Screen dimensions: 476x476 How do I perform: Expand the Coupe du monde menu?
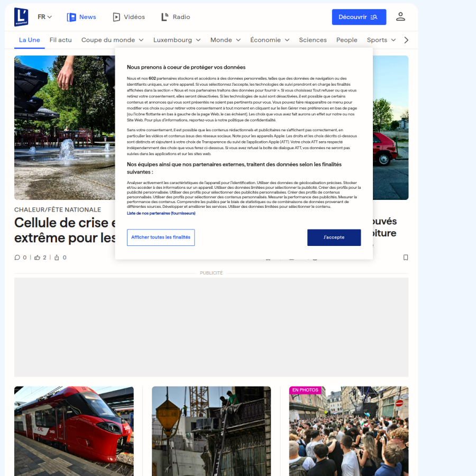[112, 40]
